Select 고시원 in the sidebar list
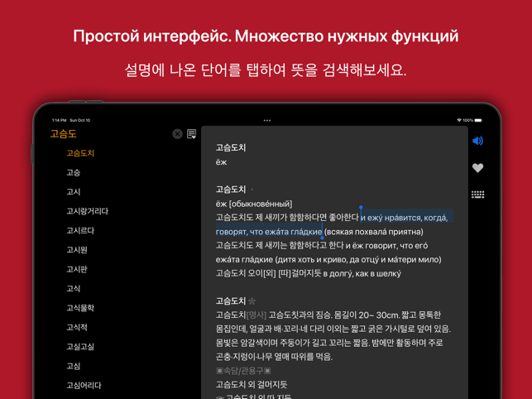532x399 pixels. 77,250
